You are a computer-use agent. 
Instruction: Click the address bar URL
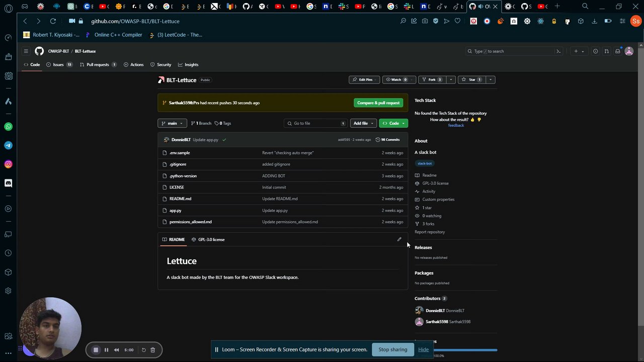coord(135,21)
